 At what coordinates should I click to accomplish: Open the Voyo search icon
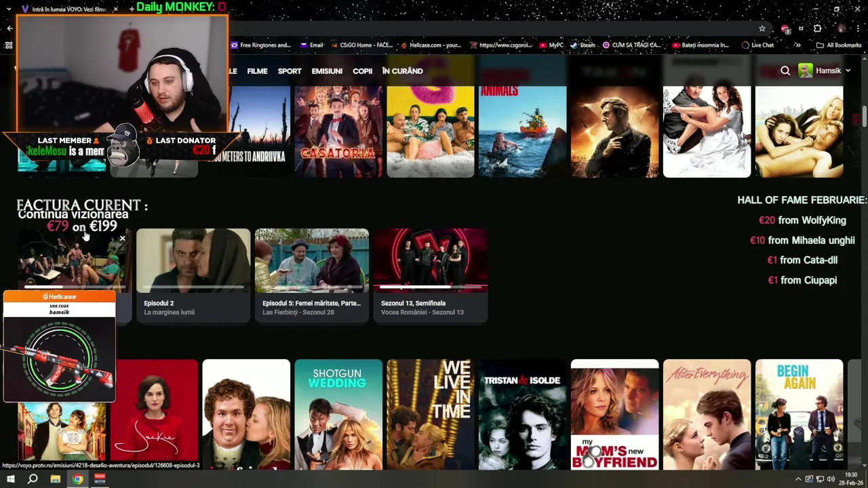[x=785, y=70]
